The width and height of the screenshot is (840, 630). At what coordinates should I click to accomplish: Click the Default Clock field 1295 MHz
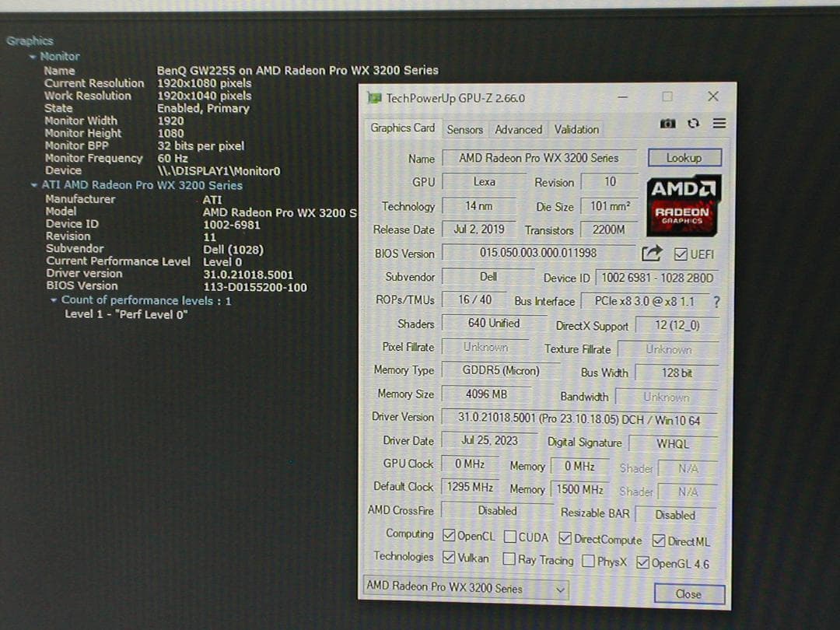pyautogui.click(x=470, y=486)
